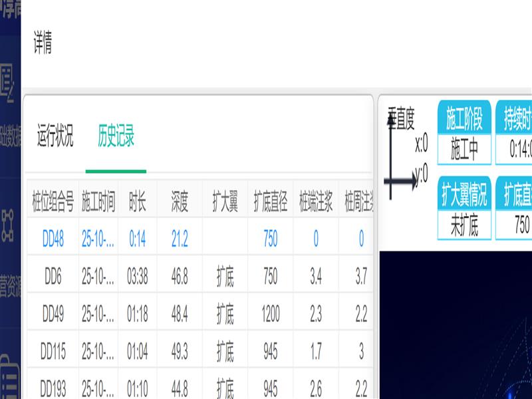Click the 施工阶段 status card
This screenshot has height=399, width=532.
464,132
